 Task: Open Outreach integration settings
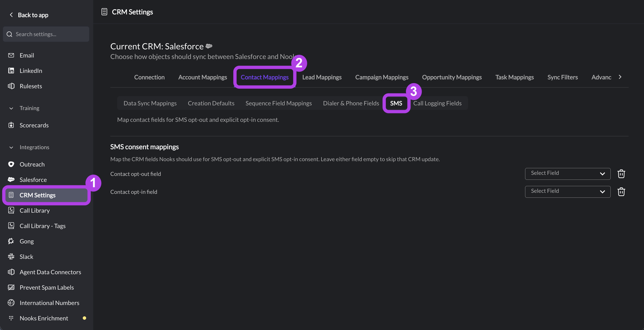tap(32, 164)
